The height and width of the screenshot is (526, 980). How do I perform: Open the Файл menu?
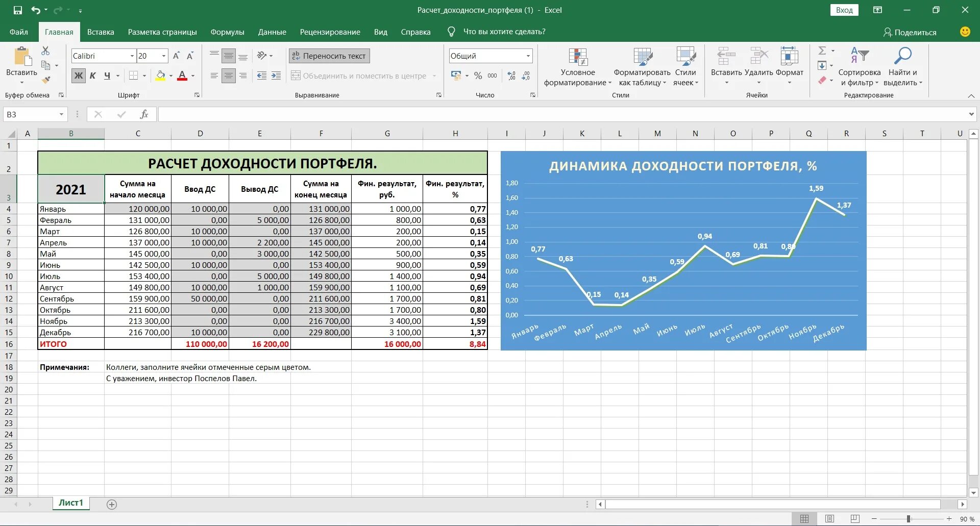tap(19, 32)
